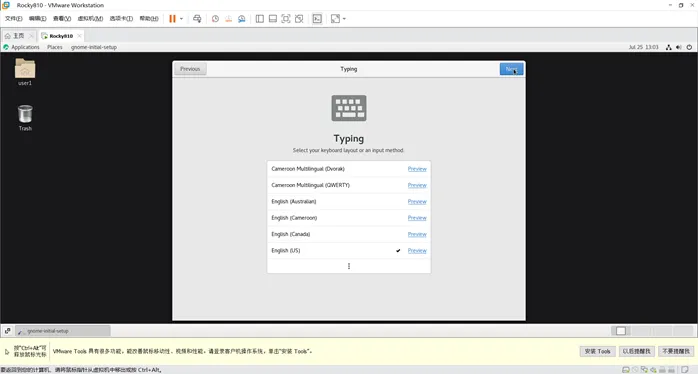Click the Jul 25 13:03 clock
The image size is (698, 374).
(643, 47)
